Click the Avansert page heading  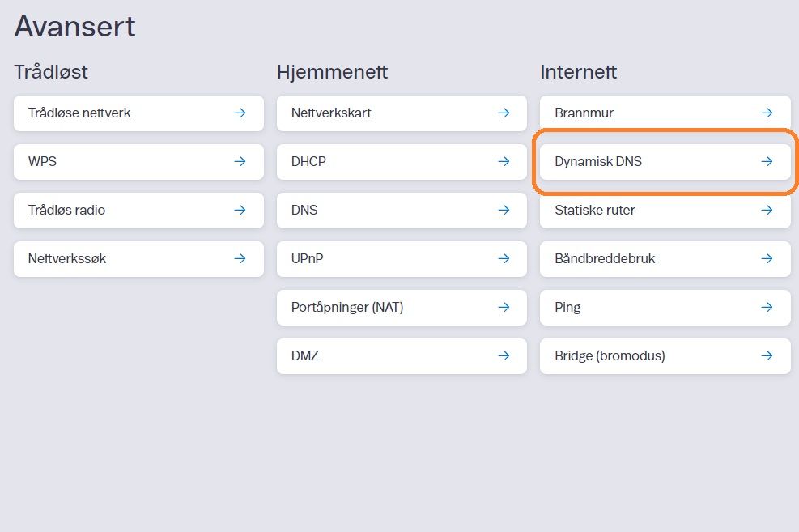click(74, 27)
